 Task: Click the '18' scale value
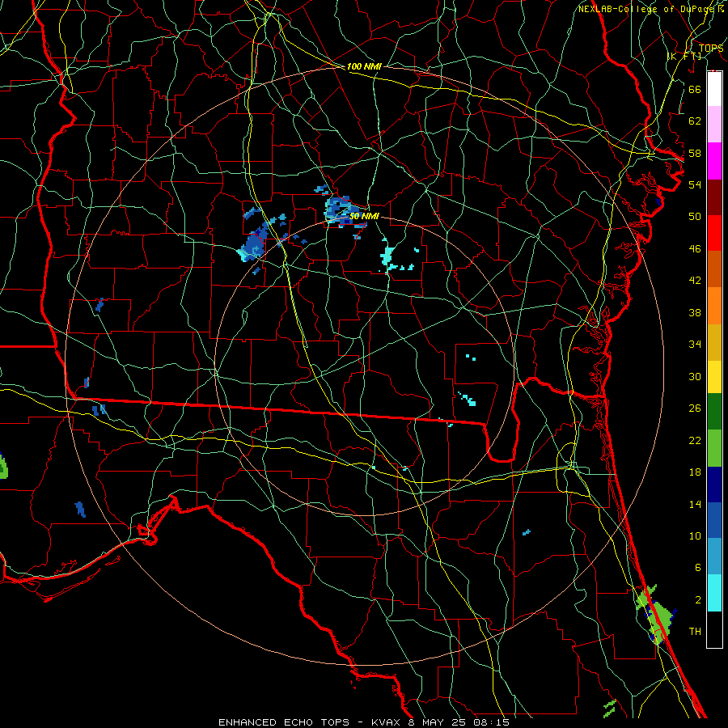click(x=695, y=472)
